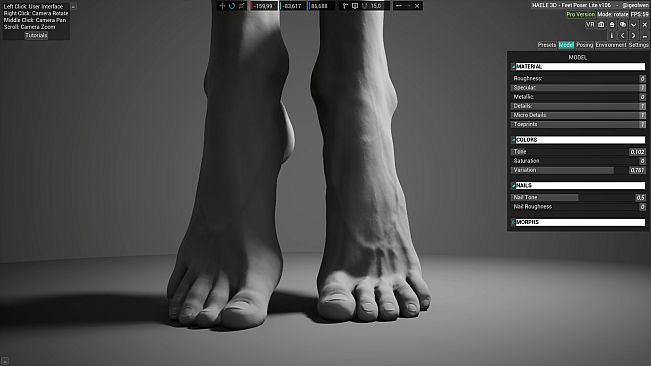Click the Variation value 0,767
The height and width of the screenshot is (366, 651).
pyautogui.click(x=637, y=170)
